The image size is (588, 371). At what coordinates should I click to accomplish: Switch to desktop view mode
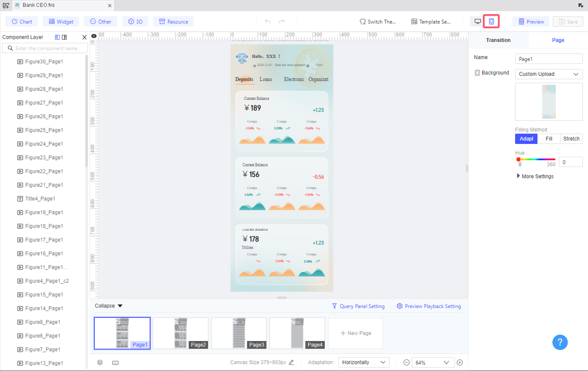click(478, 21)
